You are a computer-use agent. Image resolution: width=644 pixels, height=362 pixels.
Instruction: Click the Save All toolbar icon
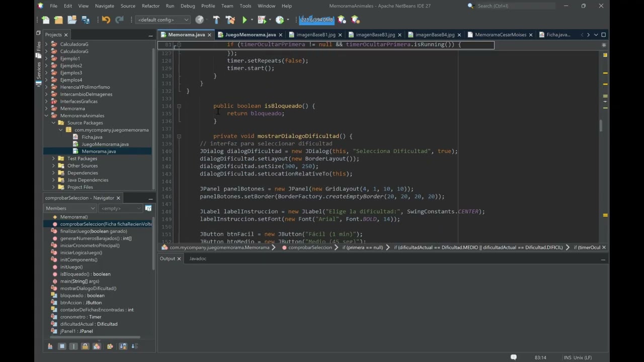(x=86, y=20)
